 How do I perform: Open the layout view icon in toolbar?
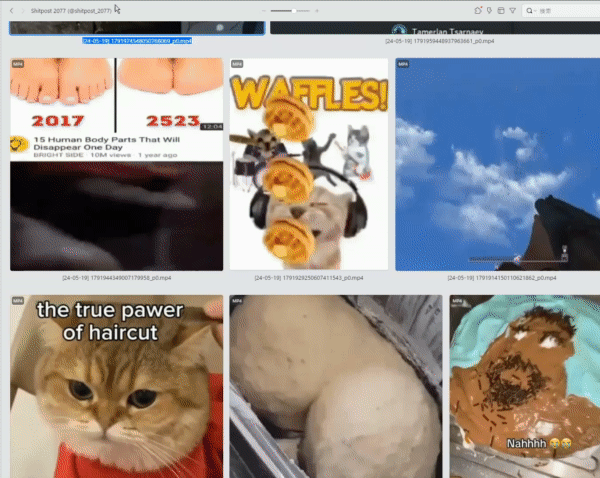[501, 11]
